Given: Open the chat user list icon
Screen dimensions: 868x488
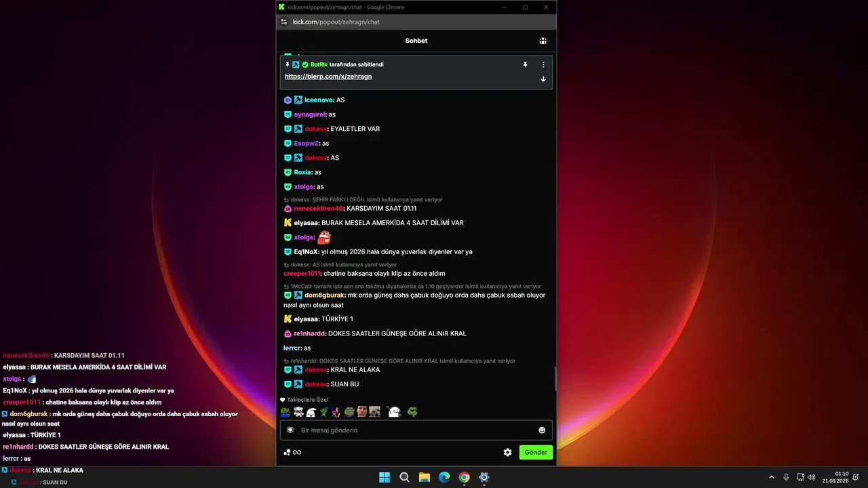Looking at the screenshot, I should click(x=542, y=41).
